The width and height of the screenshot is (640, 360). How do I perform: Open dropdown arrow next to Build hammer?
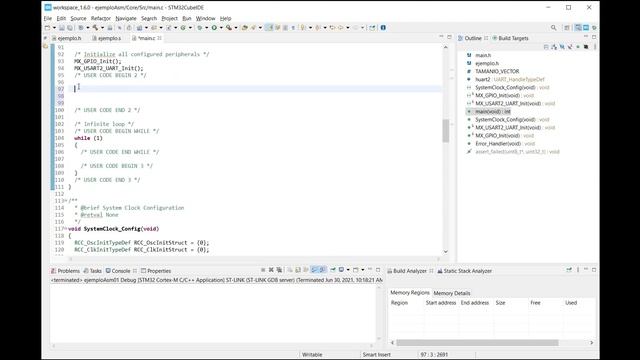pyautogui.click(x=102, y=28)
